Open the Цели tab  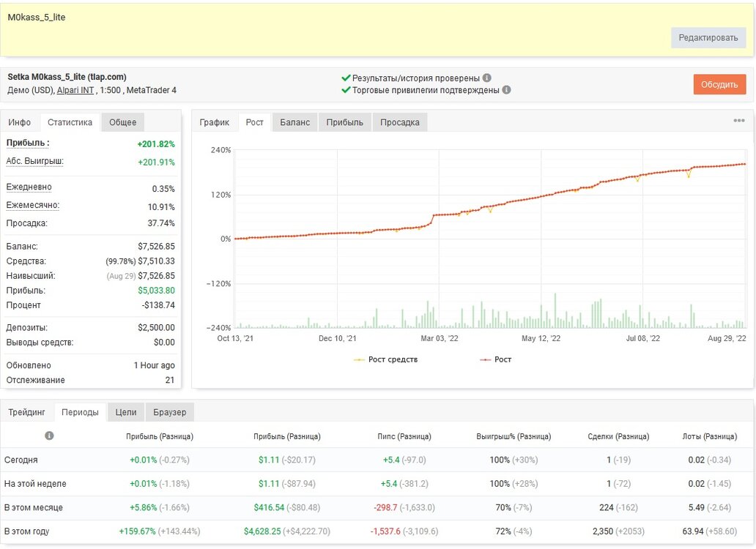coord(126,412)
